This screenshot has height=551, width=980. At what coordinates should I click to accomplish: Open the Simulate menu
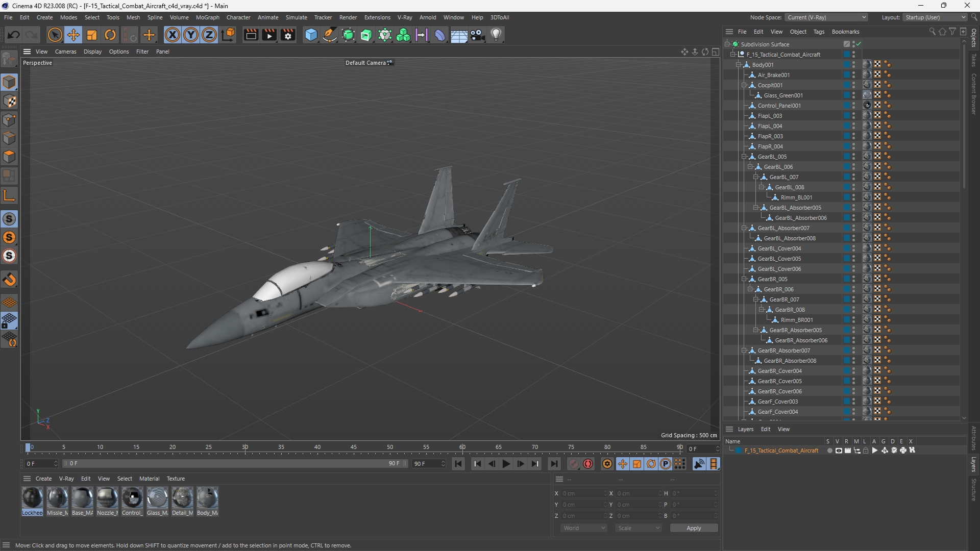[296, 17]
